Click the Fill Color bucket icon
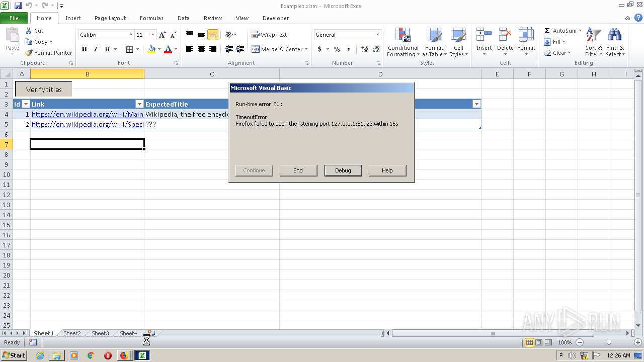Viewport: 644px width, 362px height. (151, 49)
